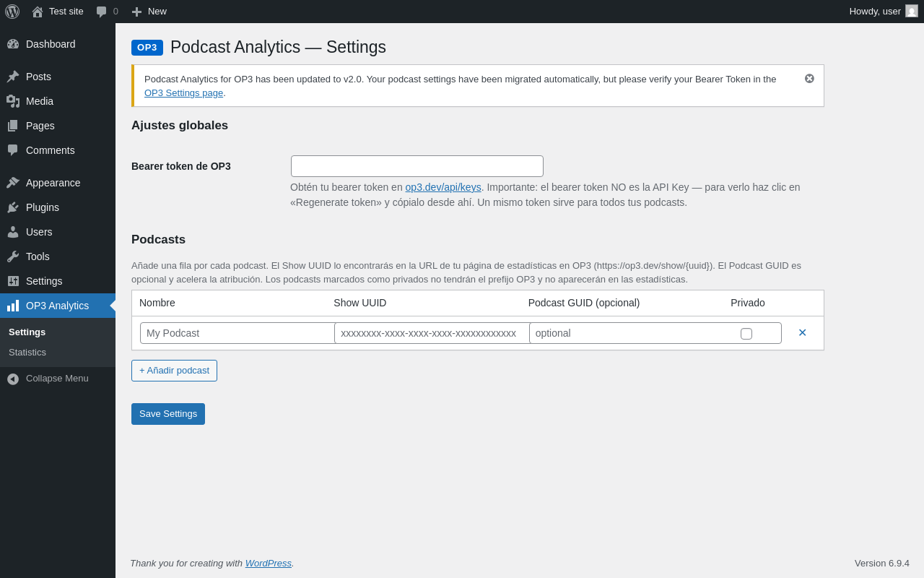Click the Save Settings button
Viewport: 924px width, 578px height.
[168, 414]
